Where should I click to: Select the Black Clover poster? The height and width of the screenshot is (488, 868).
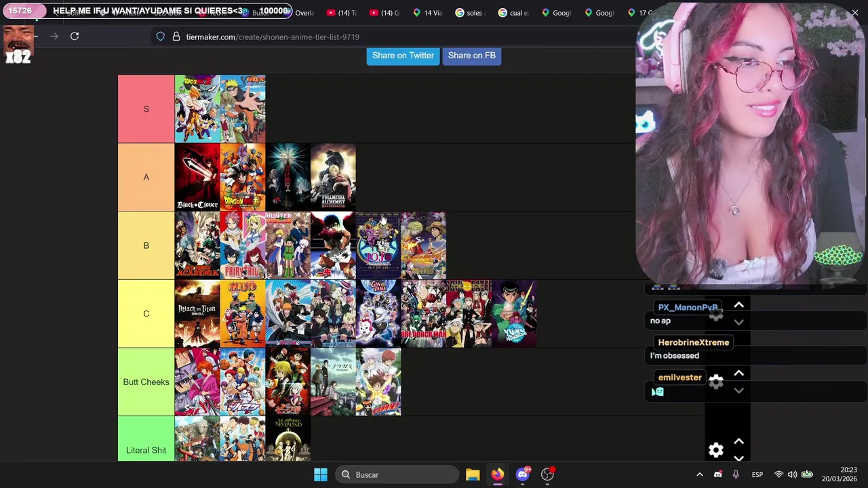tap(197, 177)
